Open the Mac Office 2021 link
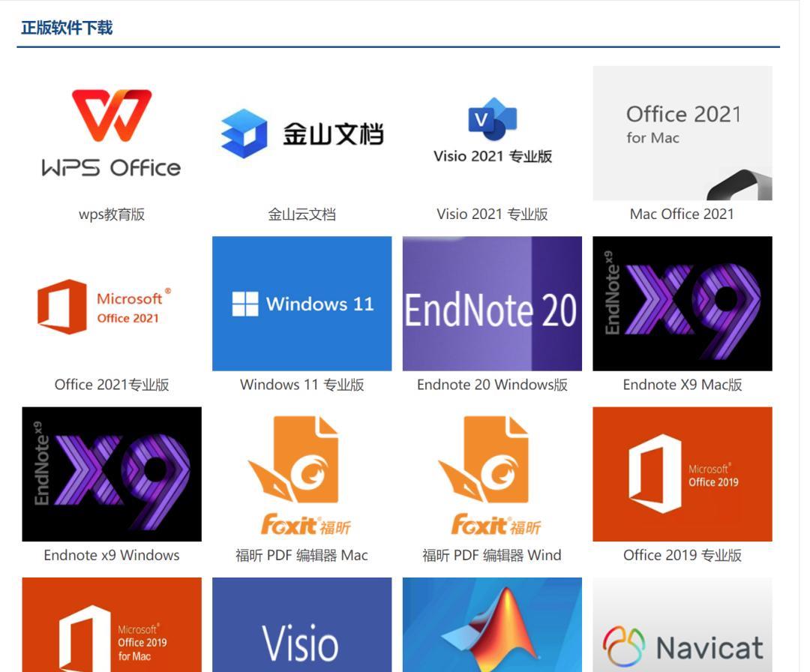Image resolution: width=810 pixels, height=672 pixels. (682, 214)
